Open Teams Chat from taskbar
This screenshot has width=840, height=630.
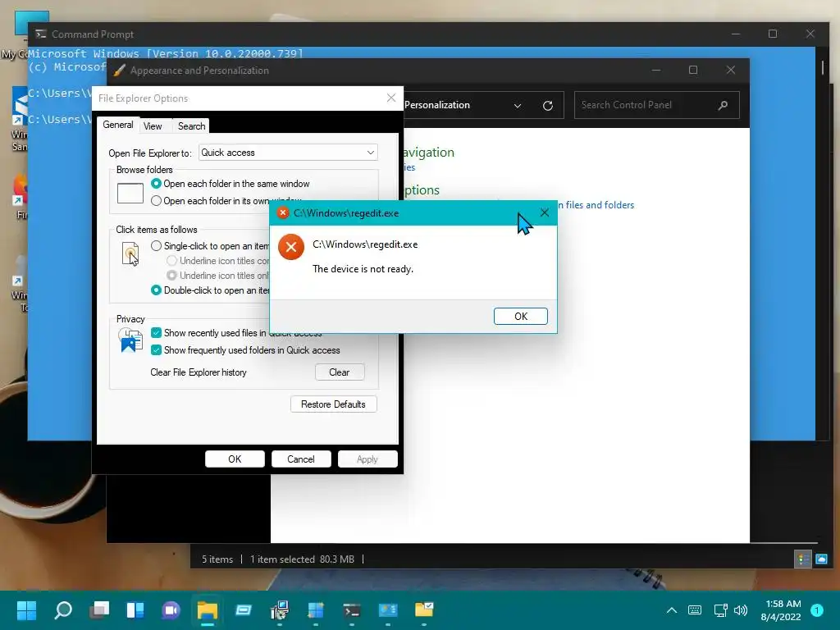coord(171,610)
